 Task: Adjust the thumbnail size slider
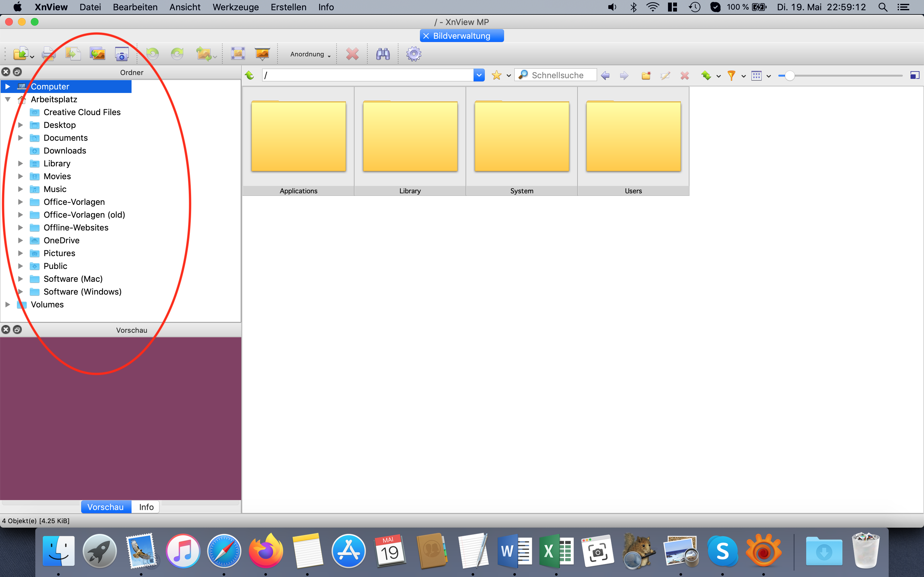coord(790,76)
